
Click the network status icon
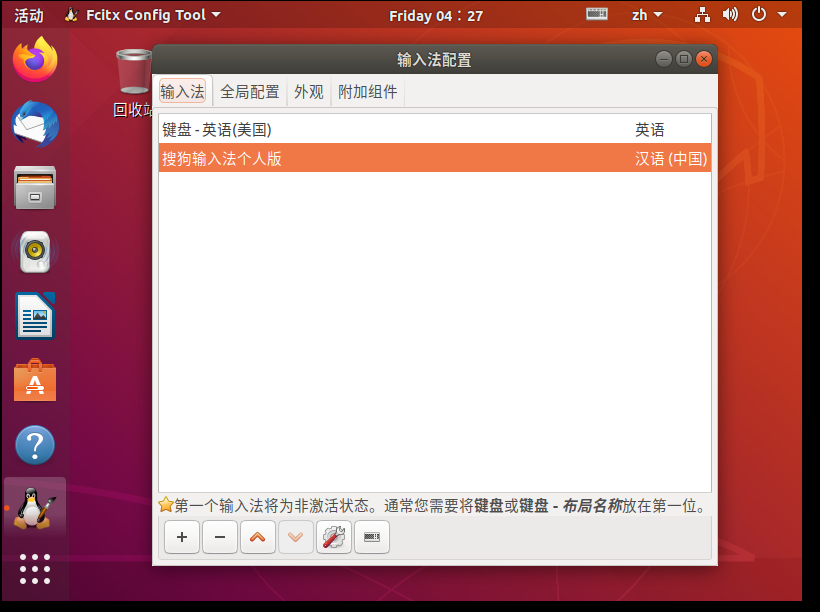702,15
